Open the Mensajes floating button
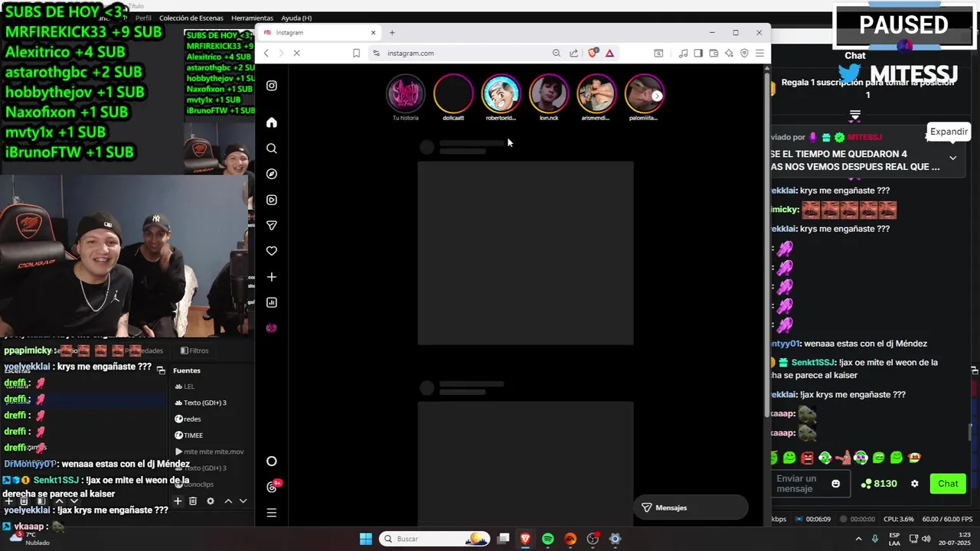Viewport: 980px width, 551px height. point(690,507)
